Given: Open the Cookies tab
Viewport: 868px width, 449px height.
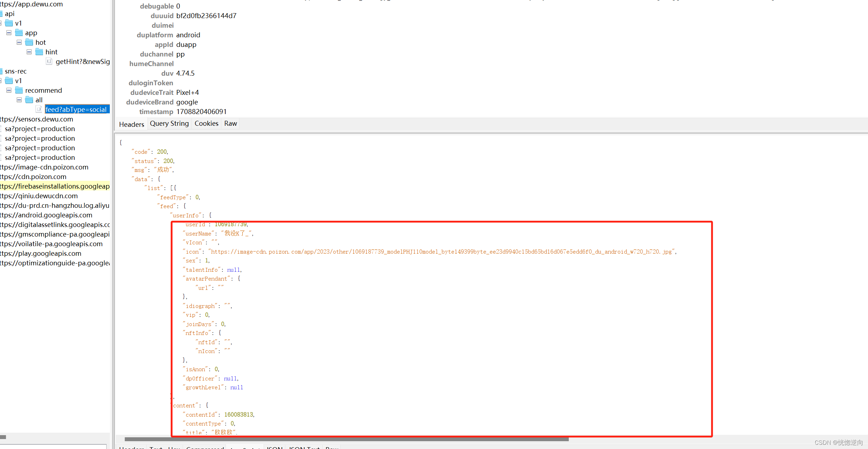Looking at the screenshot, I should click(206, 124).
